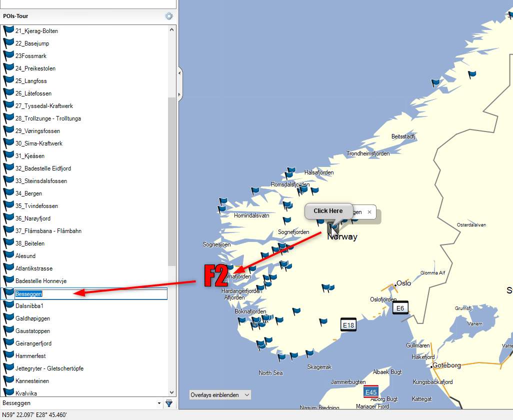This screenshot has height=420, width=513.
Task: Click the POI list scroll-up arrow
Action: pyautogui.click(x=172, y=29)
